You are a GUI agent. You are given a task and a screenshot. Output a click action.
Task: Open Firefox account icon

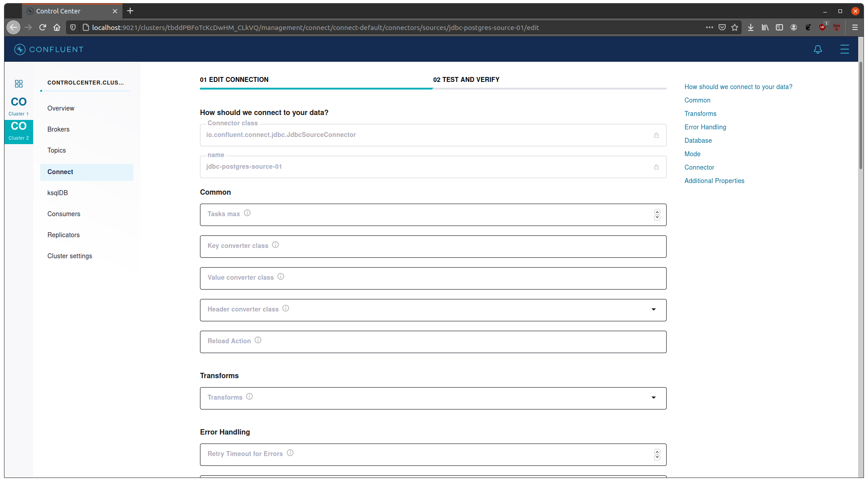(x=794, y=27)
